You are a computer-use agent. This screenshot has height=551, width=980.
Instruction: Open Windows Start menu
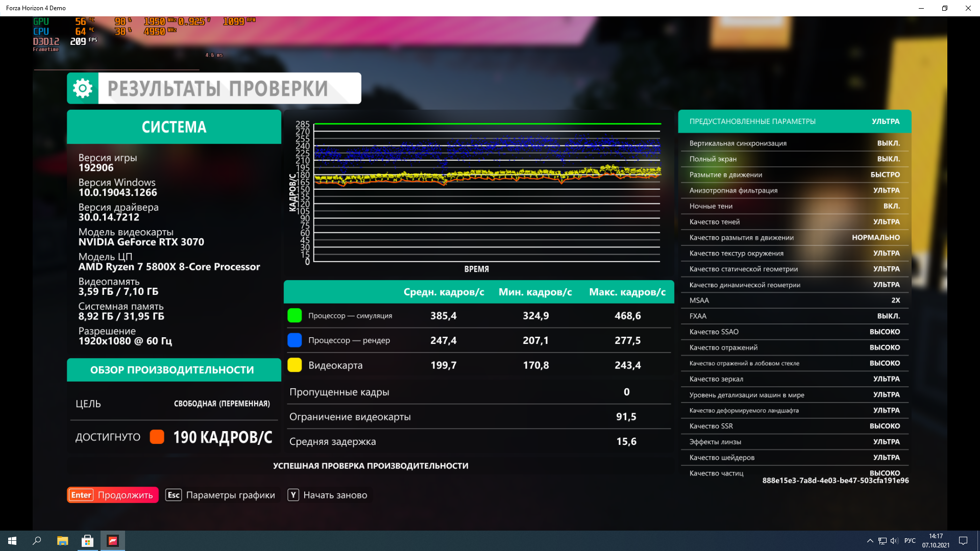(x=12, y=541)
